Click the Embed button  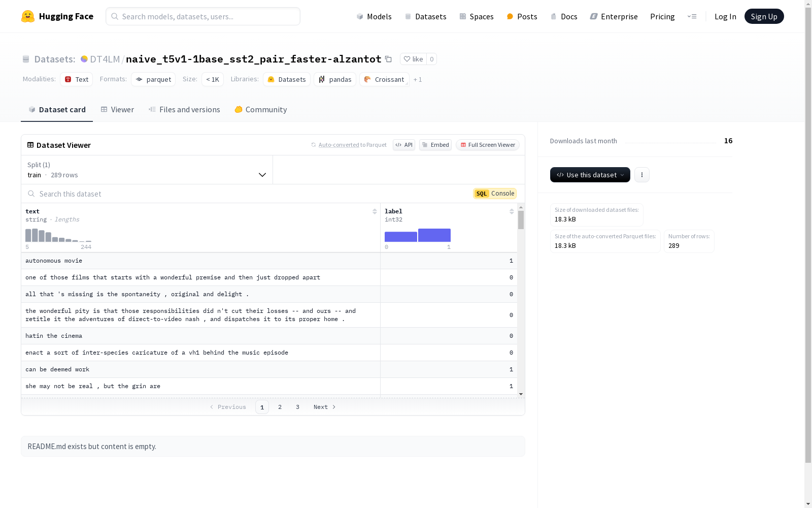tap(435, 145)
